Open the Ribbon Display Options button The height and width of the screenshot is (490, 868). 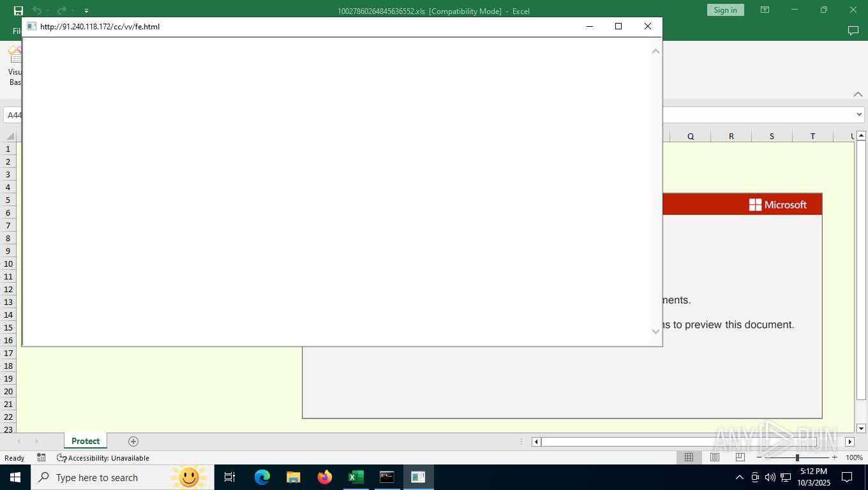point(765,10)
